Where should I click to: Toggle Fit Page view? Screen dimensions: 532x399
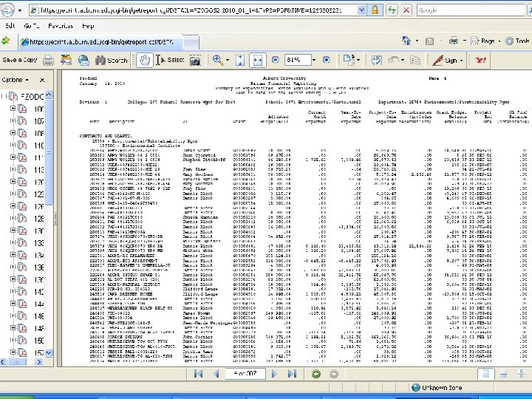click(x=240, y=61)
